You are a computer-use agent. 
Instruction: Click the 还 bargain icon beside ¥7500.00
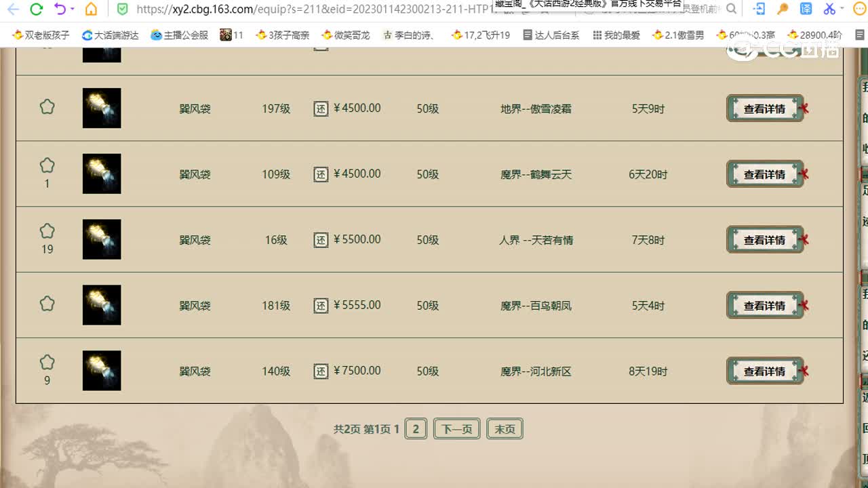point(321,371)
